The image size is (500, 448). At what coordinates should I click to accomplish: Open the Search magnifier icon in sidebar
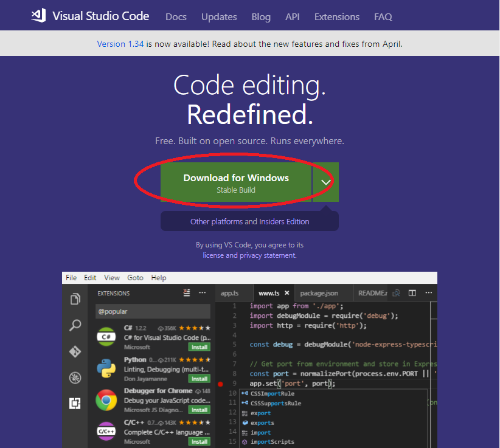coord(75,325)
